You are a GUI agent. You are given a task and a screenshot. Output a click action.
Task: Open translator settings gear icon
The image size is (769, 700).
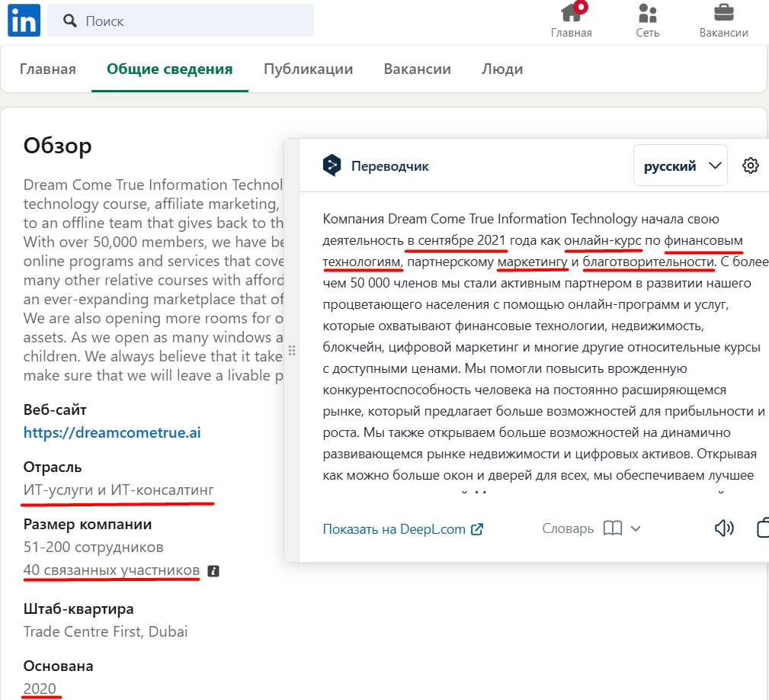coord(751,165)
